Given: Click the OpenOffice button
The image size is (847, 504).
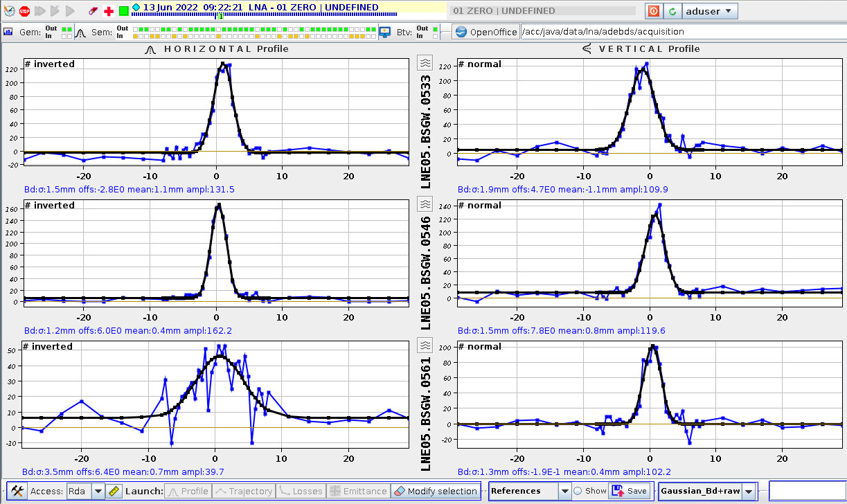Looking at the screenshot, I should point(486,32).
